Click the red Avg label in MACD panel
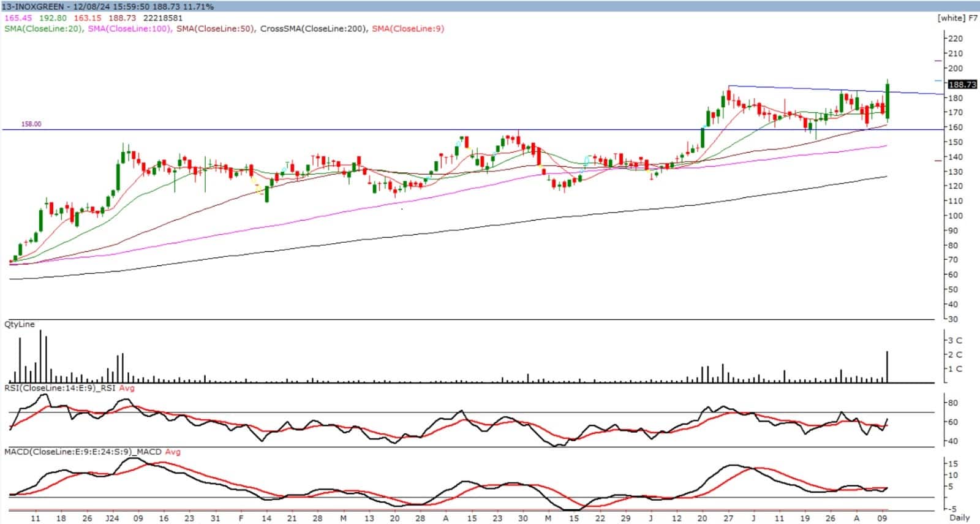This screenshot has width=980, height=524. (173, 452)
